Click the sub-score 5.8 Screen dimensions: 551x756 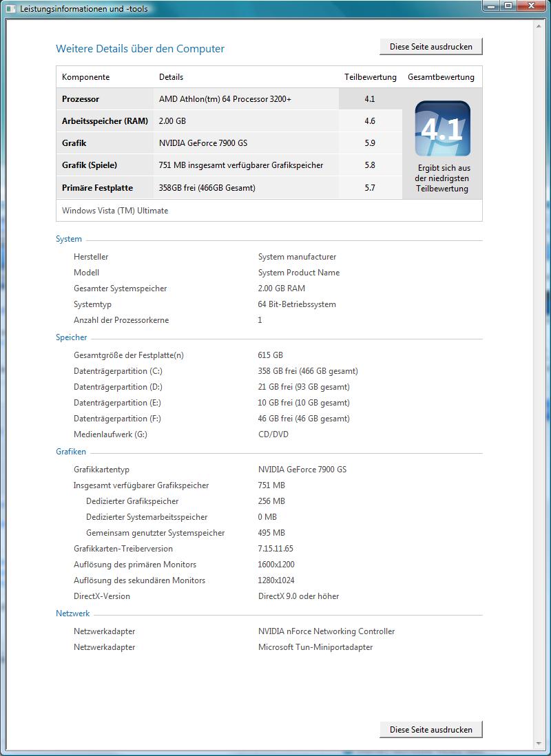(x=370, y=165)
